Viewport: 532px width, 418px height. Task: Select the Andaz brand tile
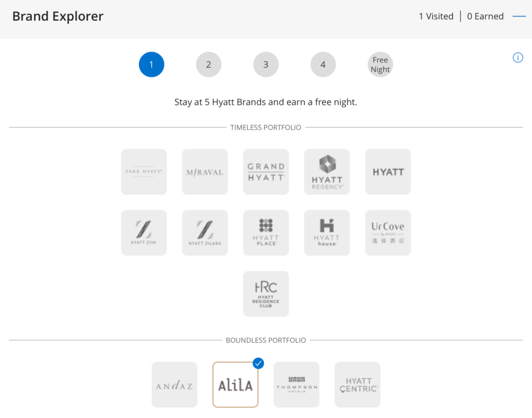[x=175, y=384]
